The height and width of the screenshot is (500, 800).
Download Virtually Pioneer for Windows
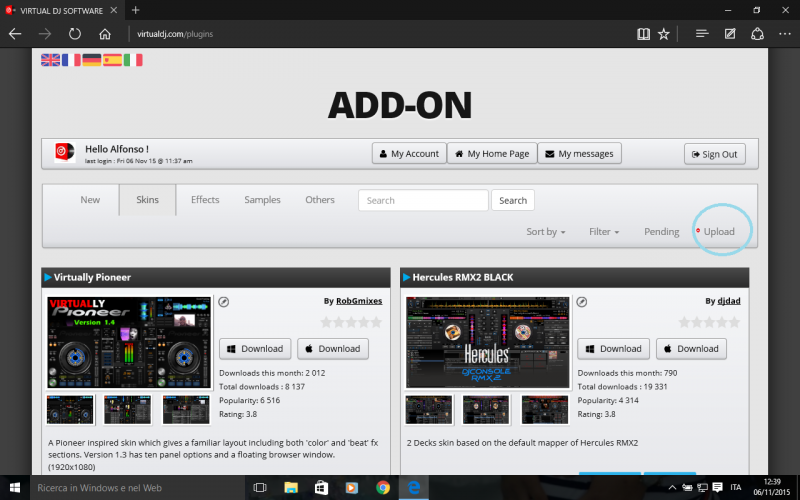pyautogui.click(x=255, y=349)
